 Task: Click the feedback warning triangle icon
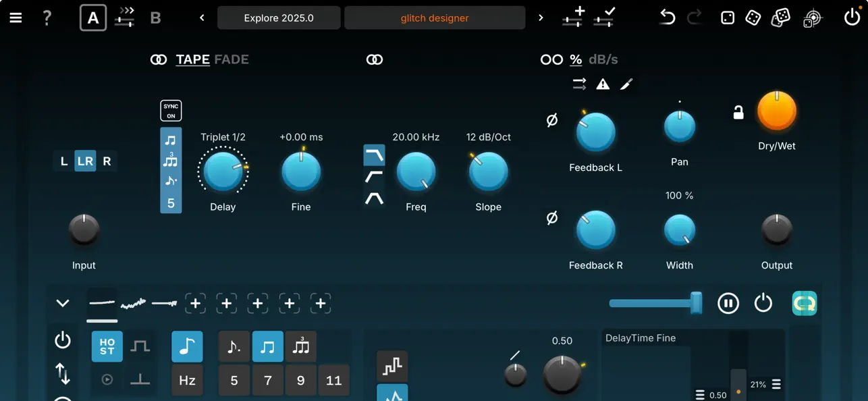pyautogui.click(x=603, y=84)
